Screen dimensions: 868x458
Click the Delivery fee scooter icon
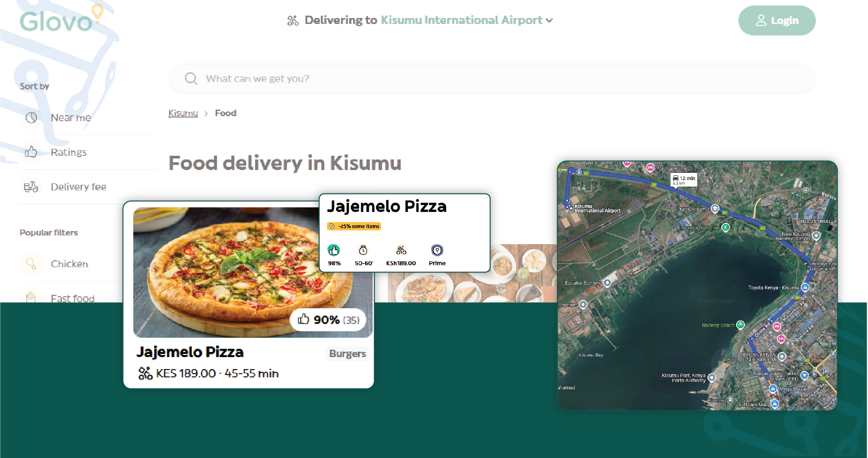[x=31, y=187]
